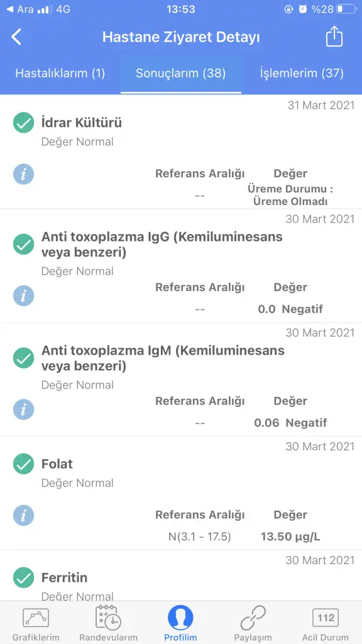The image size is (362, 644).
Task: Switch to Hastalıklarım (1) tab
Action: click(60, 74)
